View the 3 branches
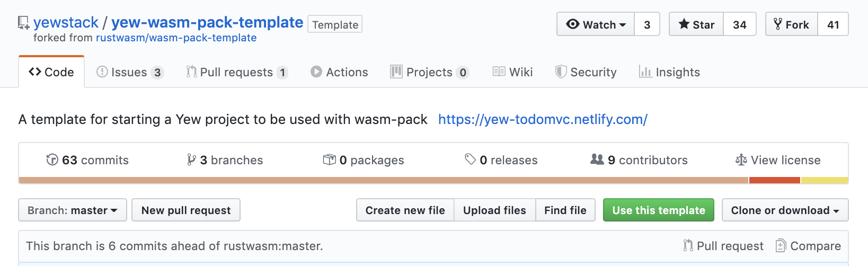This screenshot has width=868, height=266. 225,159
